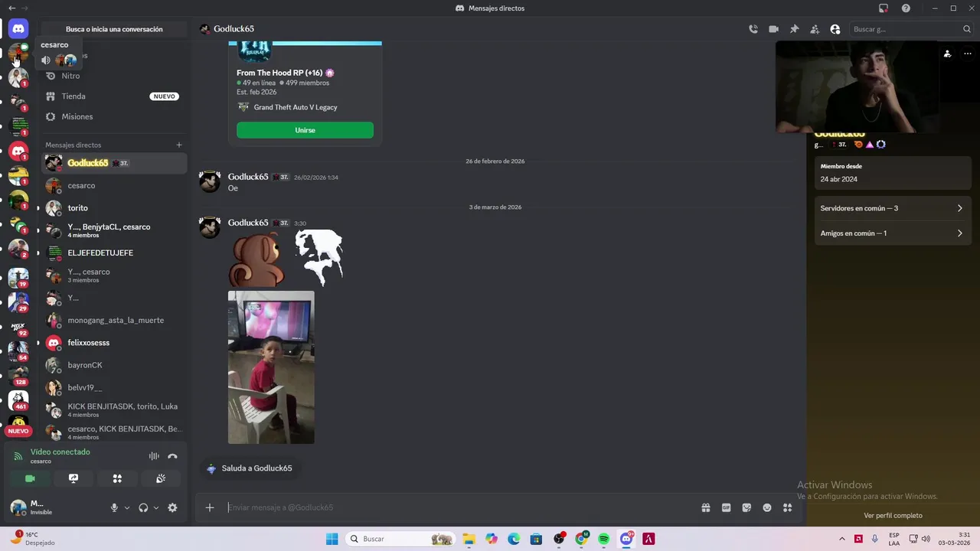Viewport: 980px width, 551px height.
Task: Open the gift Nitro icon
Action: (706, 507)
